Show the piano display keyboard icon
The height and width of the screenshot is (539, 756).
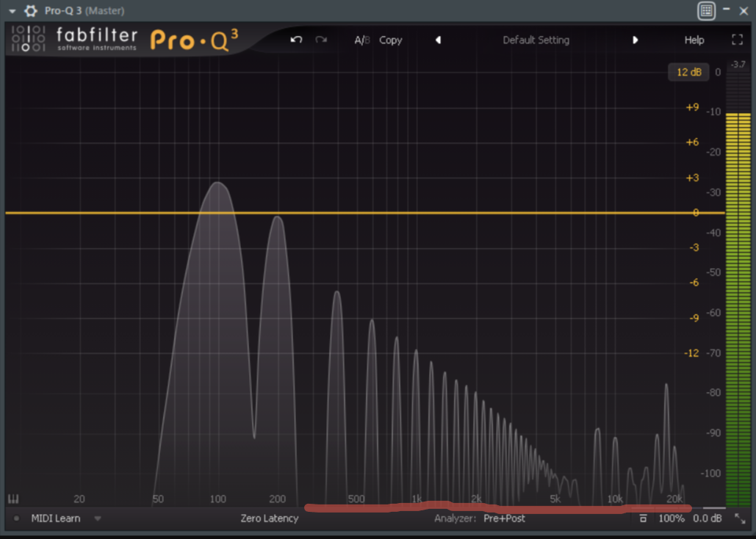pyautogui.click(x=13, y=499)
